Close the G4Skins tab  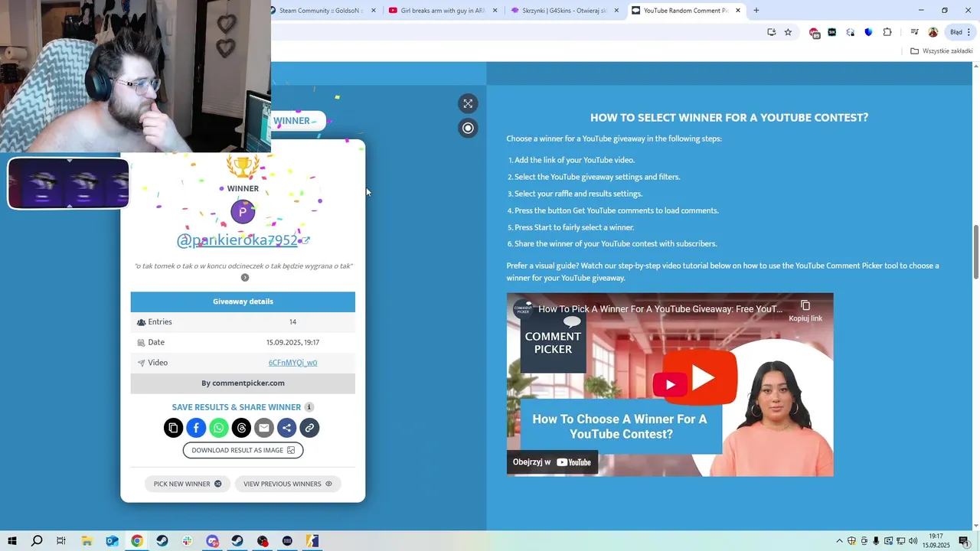616,11
